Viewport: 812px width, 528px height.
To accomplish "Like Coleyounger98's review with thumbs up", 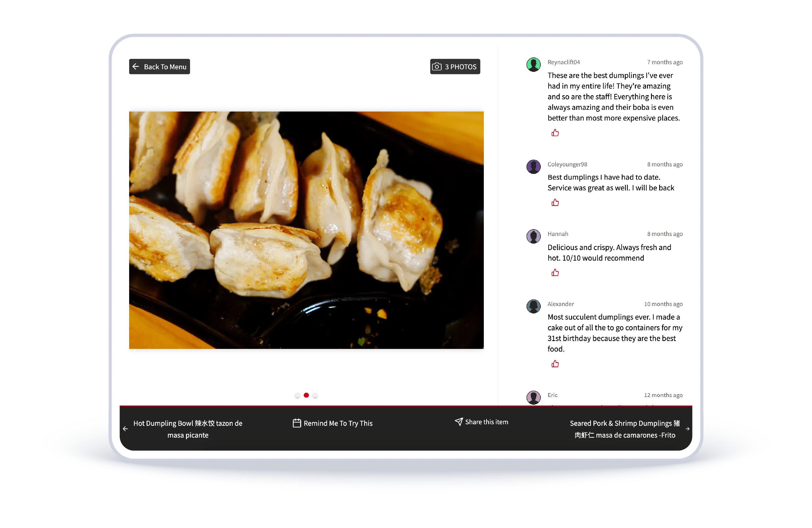I will pos(555,202).
